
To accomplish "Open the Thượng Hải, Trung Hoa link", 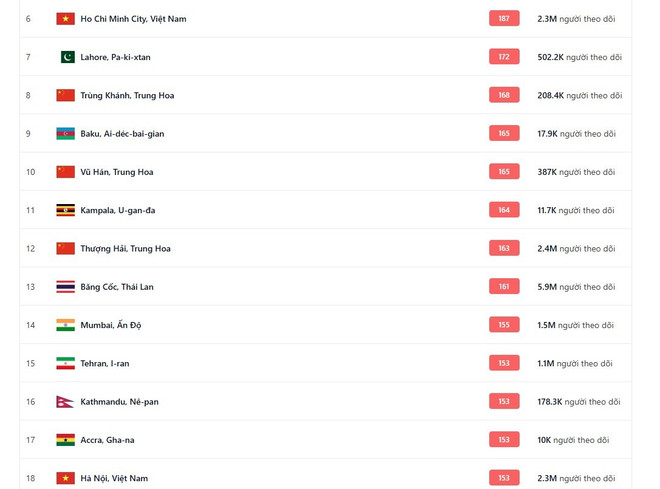I will 125,249.
